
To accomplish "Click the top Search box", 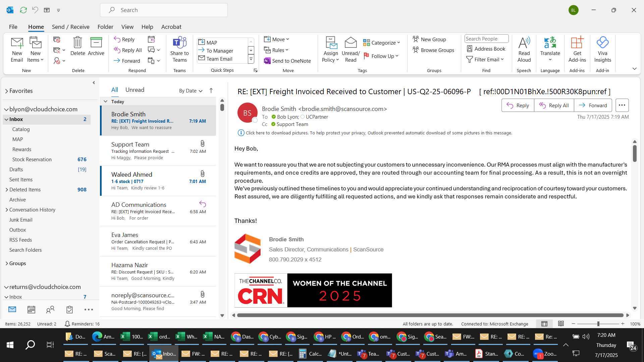I will (164, 10).
